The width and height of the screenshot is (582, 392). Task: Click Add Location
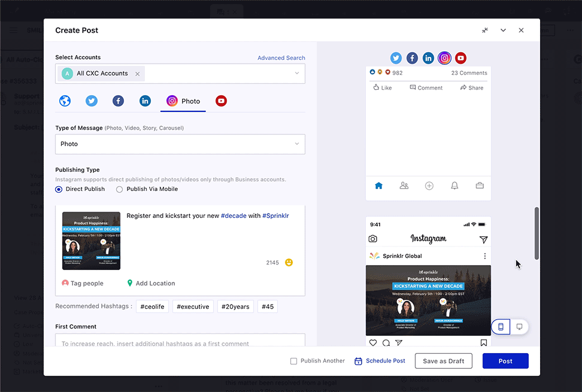[x=151, y=283]
